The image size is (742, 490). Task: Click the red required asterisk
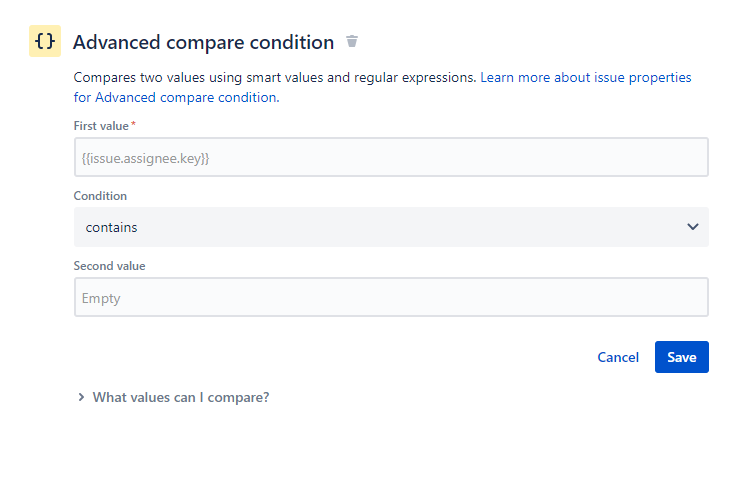[x=134, y=125]
